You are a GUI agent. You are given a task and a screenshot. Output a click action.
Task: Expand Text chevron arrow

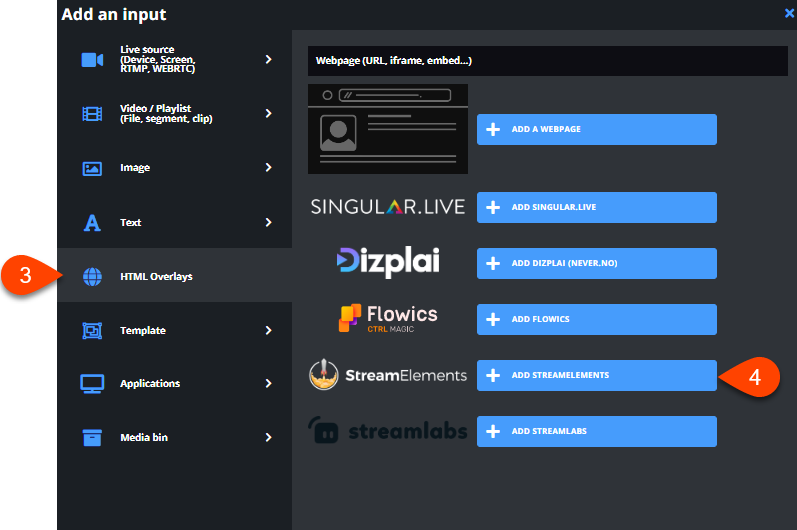pos(268,222)
